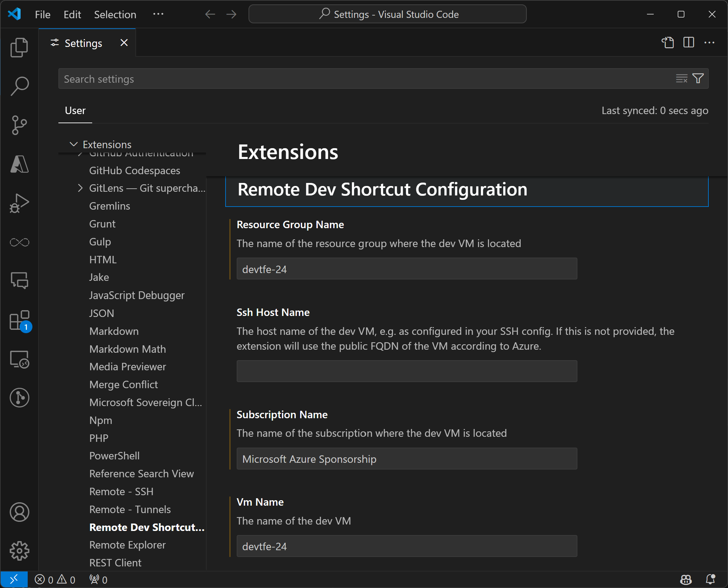This screenshot has width=728, height=588.
Task: Open the overflow menu ellipsis in menu bar
Action: [158, 14]
